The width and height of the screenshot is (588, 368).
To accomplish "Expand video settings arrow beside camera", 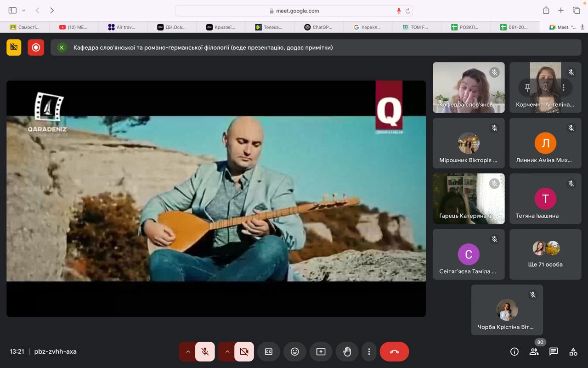I will (x=226, y=352).
